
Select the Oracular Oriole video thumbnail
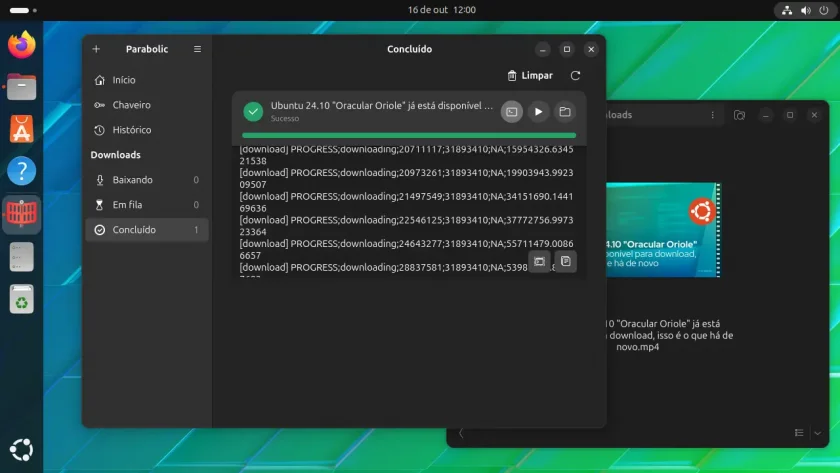[663, 230]
